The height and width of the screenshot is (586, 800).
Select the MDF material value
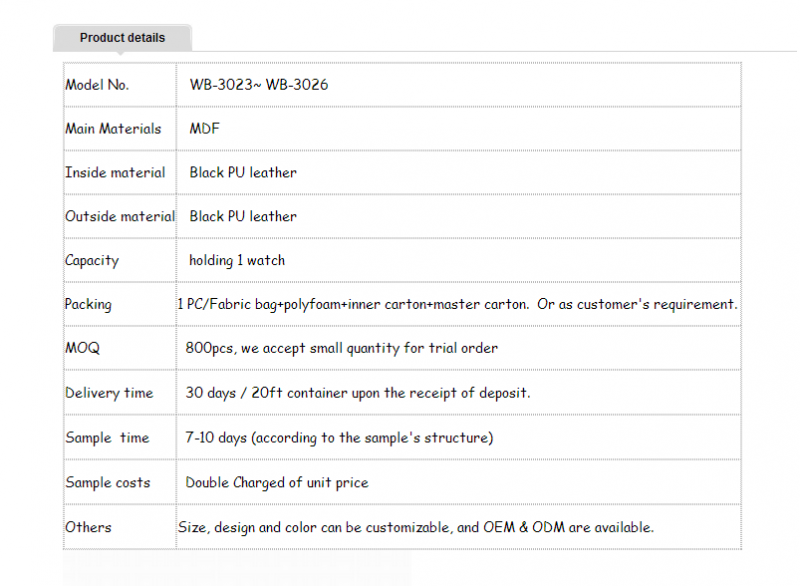click(x=204, y=129)
